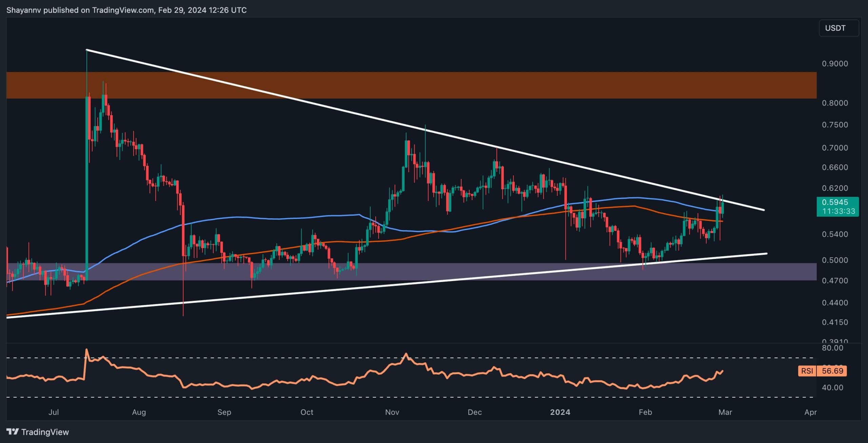Click the 0.4400 price axis label
The height and width of the screenshot is (443, 868).
pyautogui.click(x=835, y=303)
